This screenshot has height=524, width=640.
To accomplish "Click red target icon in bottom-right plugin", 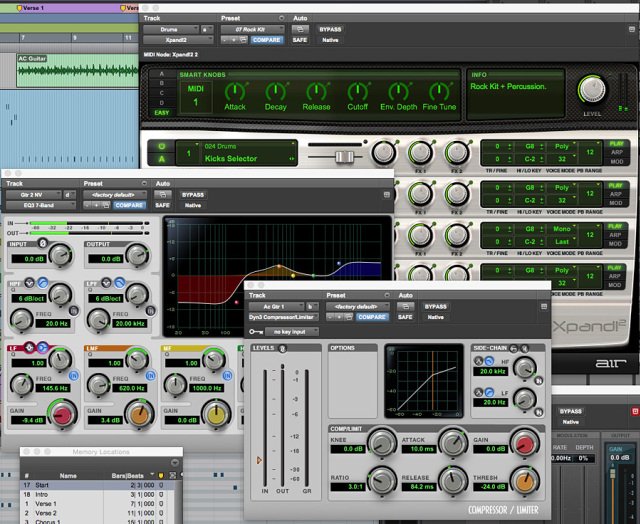I will [x=635, y=411].
